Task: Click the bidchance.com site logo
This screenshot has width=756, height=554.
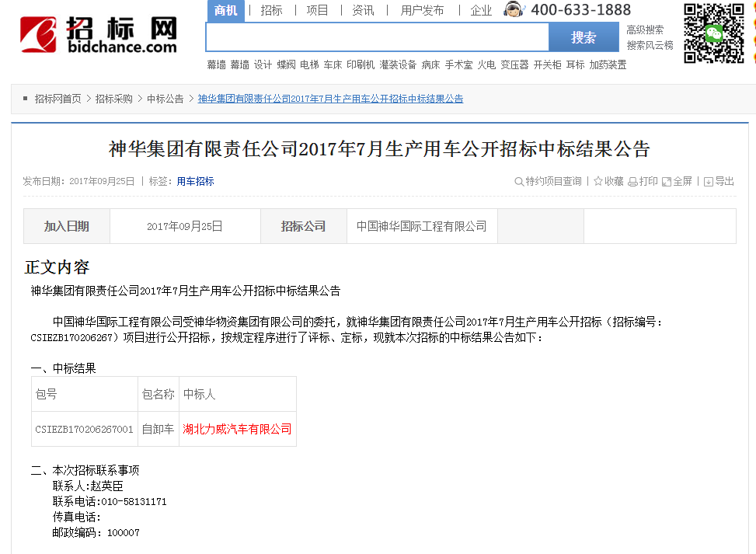Action: point(99,34)
